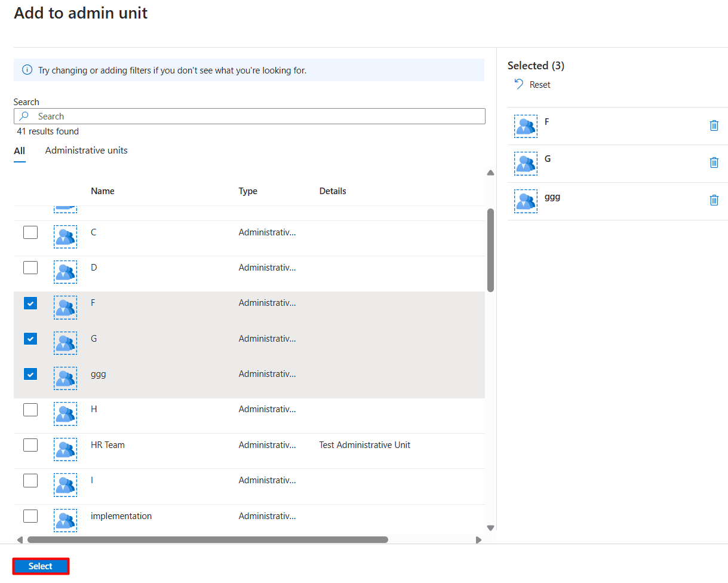Switch to the Administrative units tab

tap(86, 151)
